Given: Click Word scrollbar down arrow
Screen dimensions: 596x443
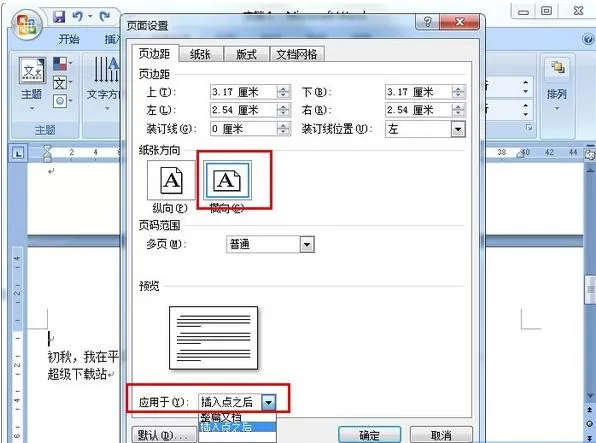Looking at the screenshot, I should tap(590, 396).
